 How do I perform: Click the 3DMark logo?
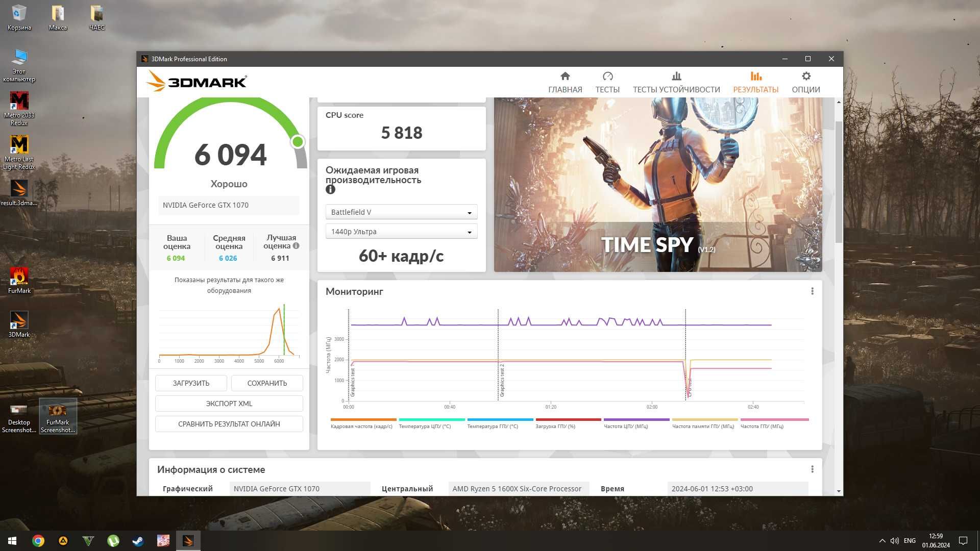tap(197, 81)
